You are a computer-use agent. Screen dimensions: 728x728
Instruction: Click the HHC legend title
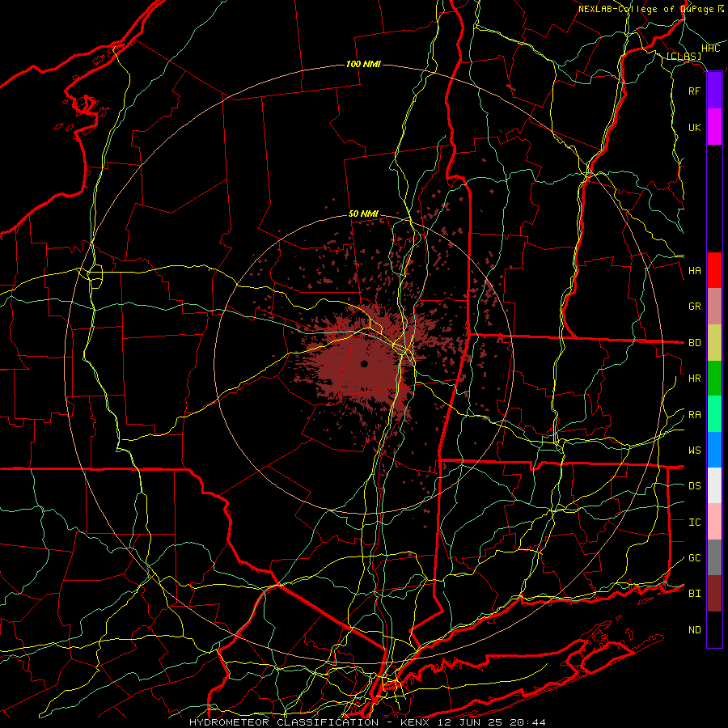[711, 49]
